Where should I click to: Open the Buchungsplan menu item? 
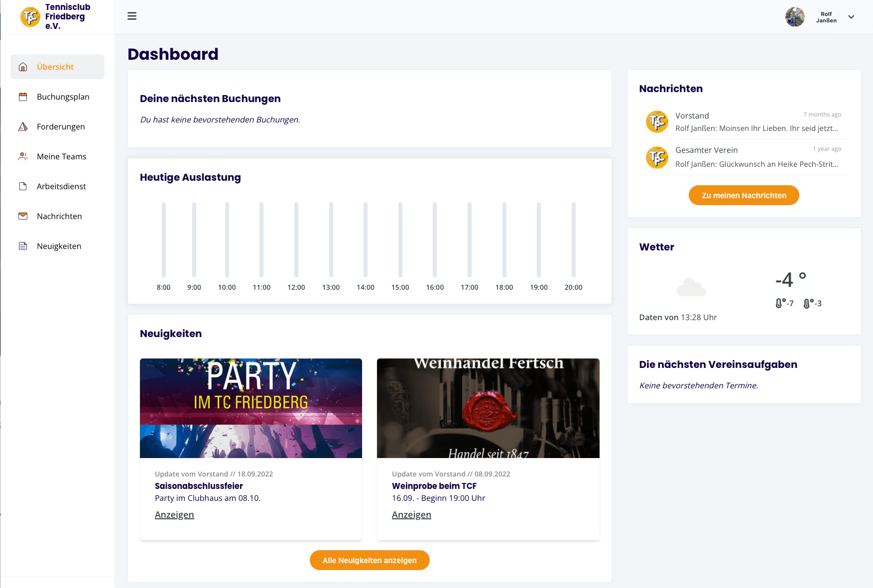[x=63, y=97]
